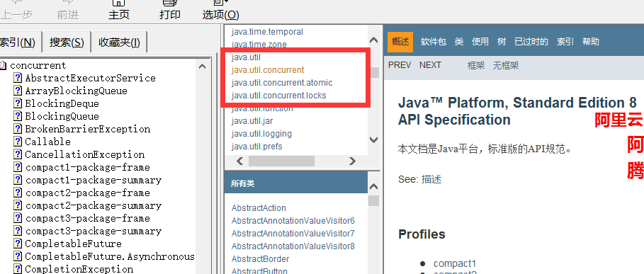Viewport: 644px width, 274px height.
Task: Click the 前进 forward toolbar button
Action: point(68,11)
